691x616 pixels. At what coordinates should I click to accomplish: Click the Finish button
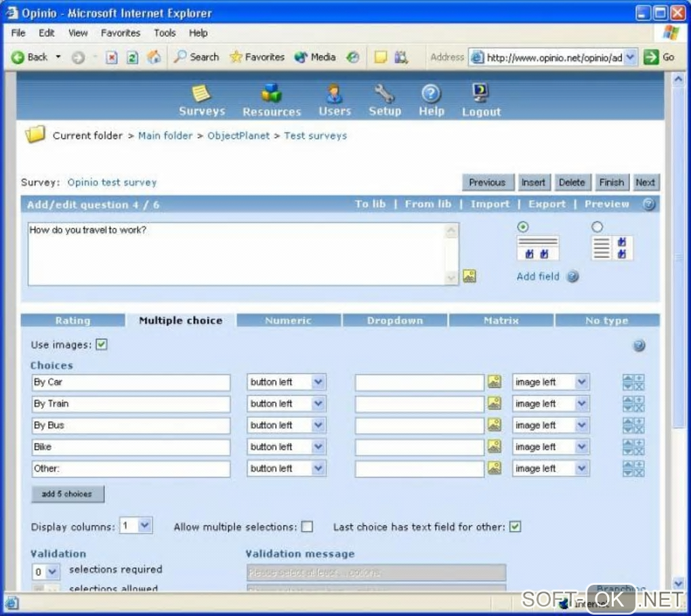click(612, 182)
